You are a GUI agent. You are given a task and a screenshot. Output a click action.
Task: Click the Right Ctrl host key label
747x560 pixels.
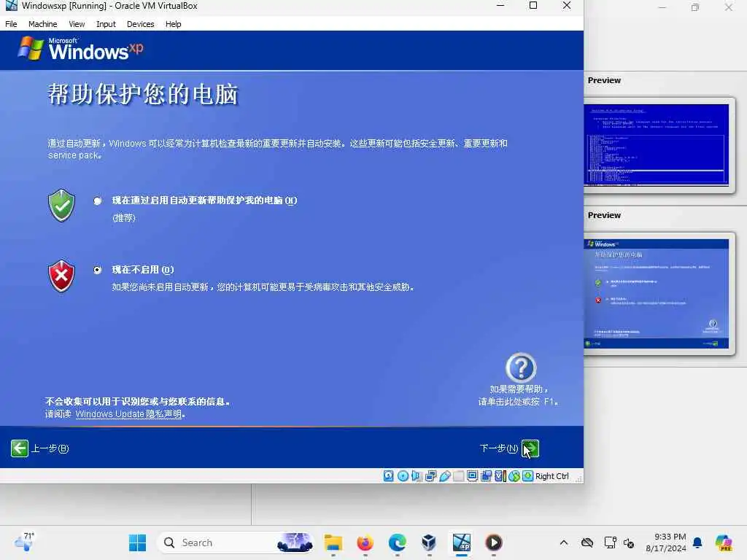(551, 476)
